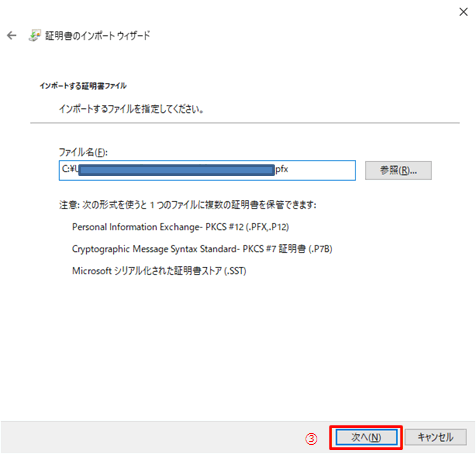This screenshot has width=476, height=454.
Task: Place cursor after the pfx extension text
Action: (289, 170)
